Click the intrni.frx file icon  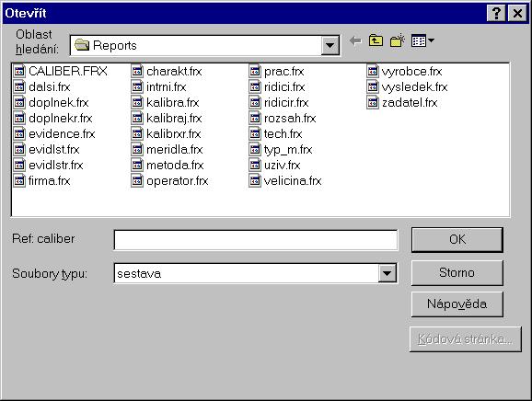[x=137, y=86]
